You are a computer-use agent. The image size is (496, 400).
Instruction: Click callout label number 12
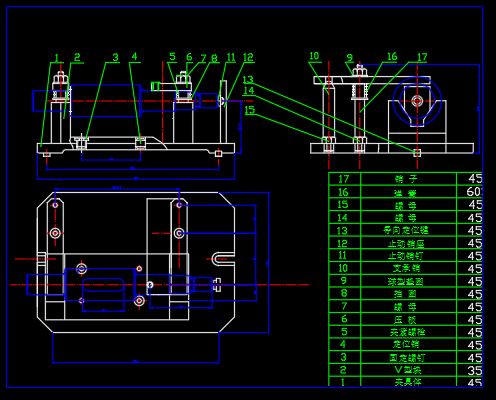[248, 57]
